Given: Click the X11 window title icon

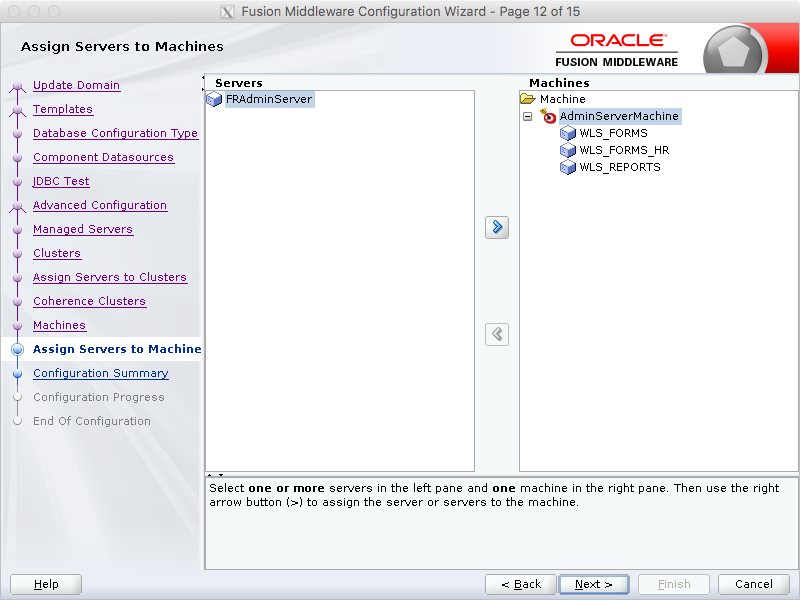Looking at the screenshot, I should 227,12.
